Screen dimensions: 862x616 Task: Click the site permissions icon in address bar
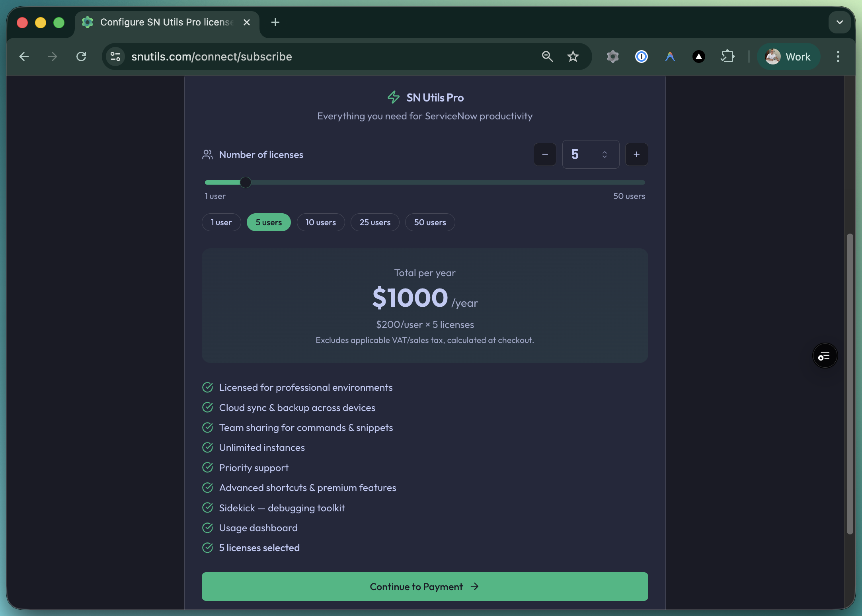[115, 57]
